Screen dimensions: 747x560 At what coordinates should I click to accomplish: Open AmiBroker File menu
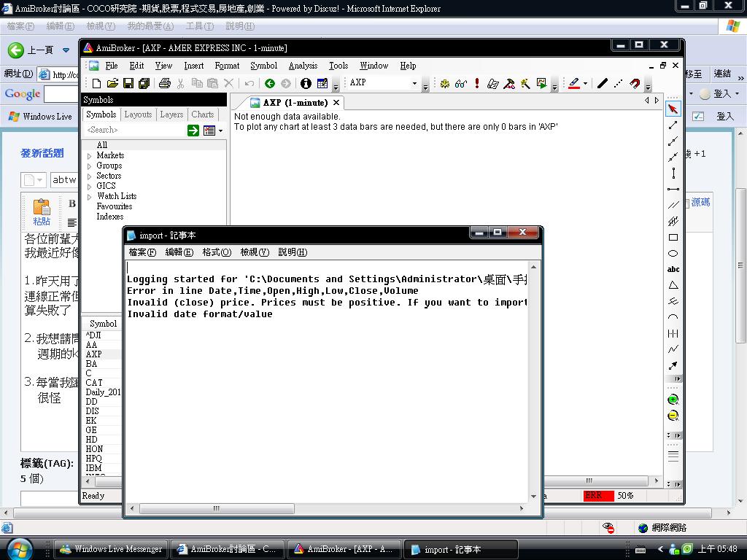pyautogui.click(x=112, y=66)
